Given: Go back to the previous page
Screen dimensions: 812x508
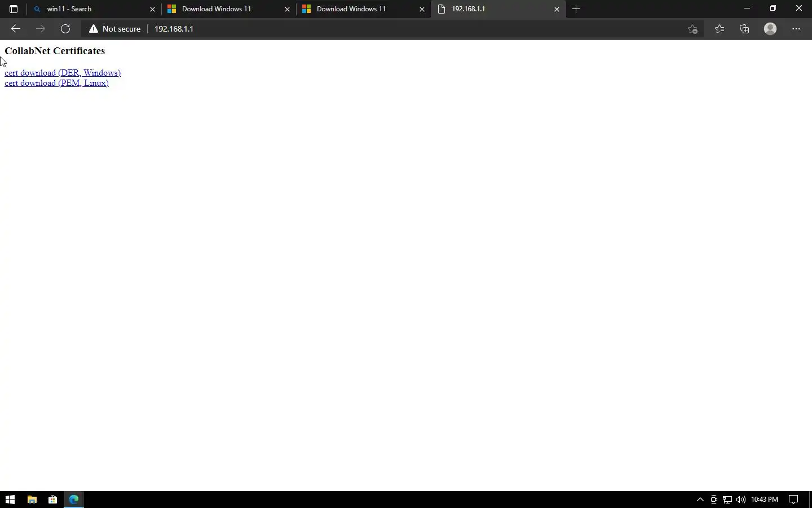Looking at the screenshot, I should [16, 29].
